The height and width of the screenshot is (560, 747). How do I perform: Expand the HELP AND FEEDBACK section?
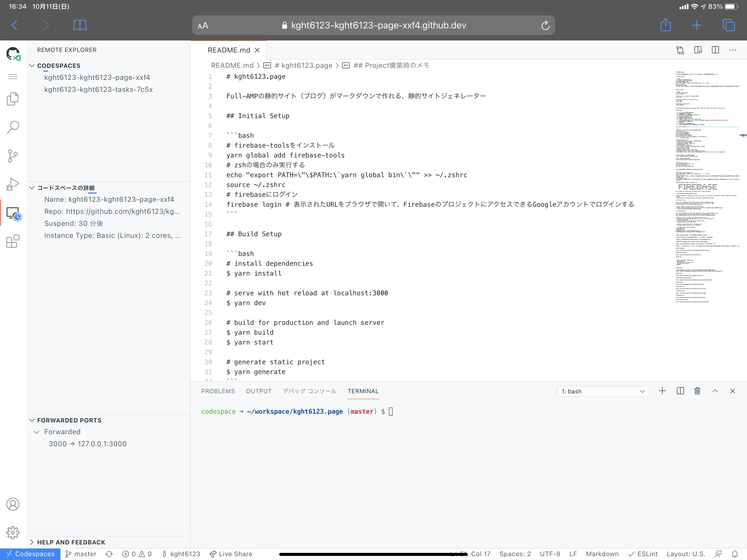[32, 542]
